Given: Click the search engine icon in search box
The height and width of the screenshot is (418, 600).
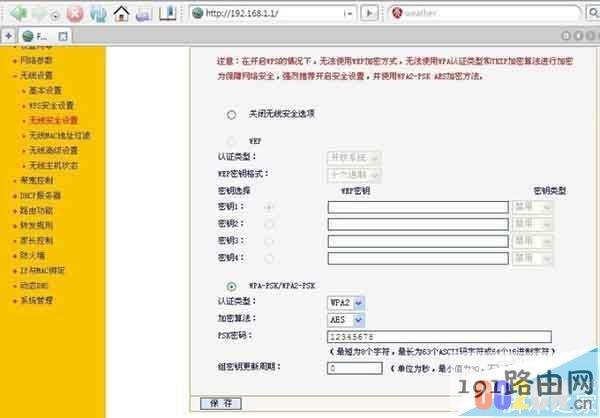Looking at the screenshot, I should point(397,13).
